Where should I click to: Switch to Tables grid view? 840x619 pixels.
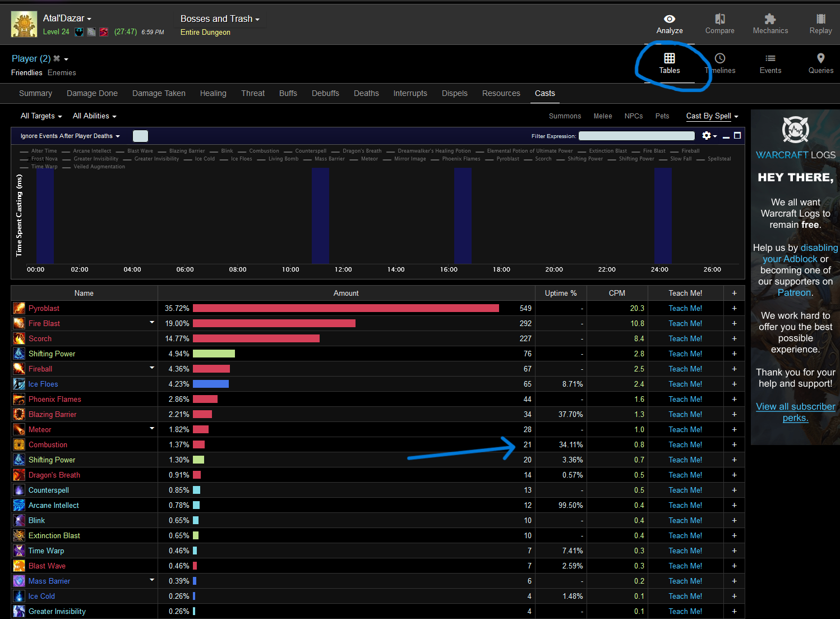click(x=670, y=63)
